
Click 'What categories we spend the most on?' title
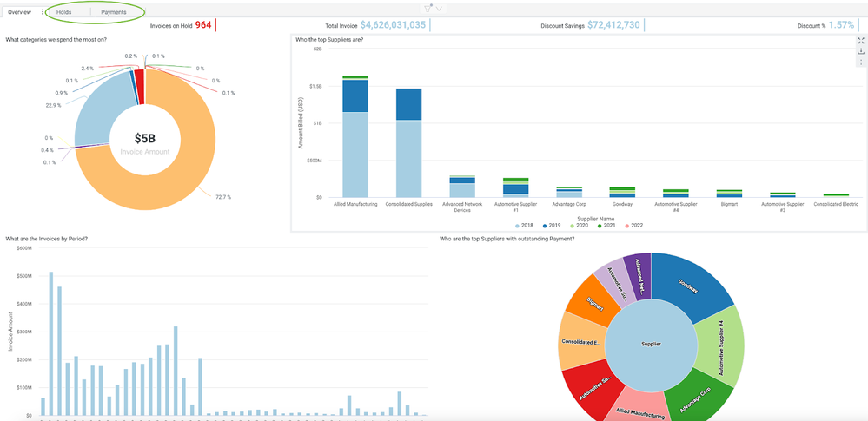(56, 39)
